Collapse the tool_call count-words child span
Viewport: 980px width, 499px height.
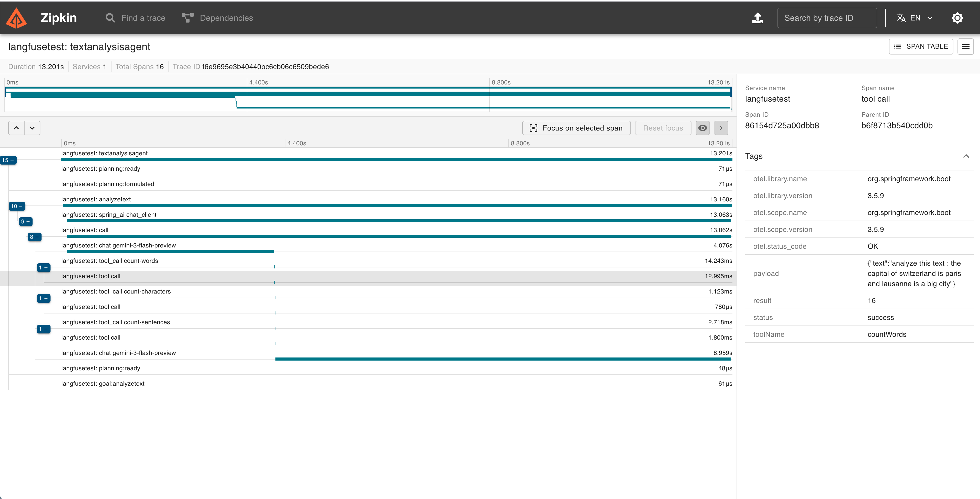coord(43,268)
